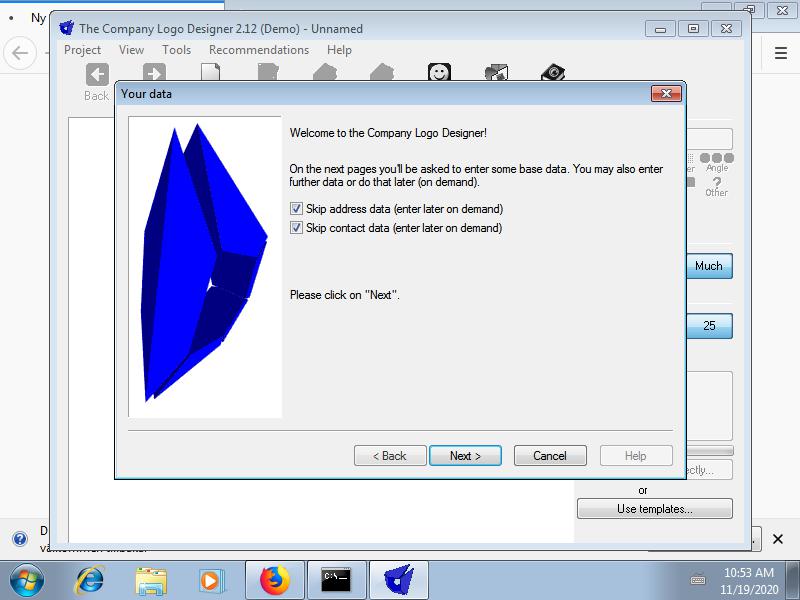Screen dimensions: 800x600
Task: Click Logo Designer title bar app icon
Action: [x=67, y=28]
